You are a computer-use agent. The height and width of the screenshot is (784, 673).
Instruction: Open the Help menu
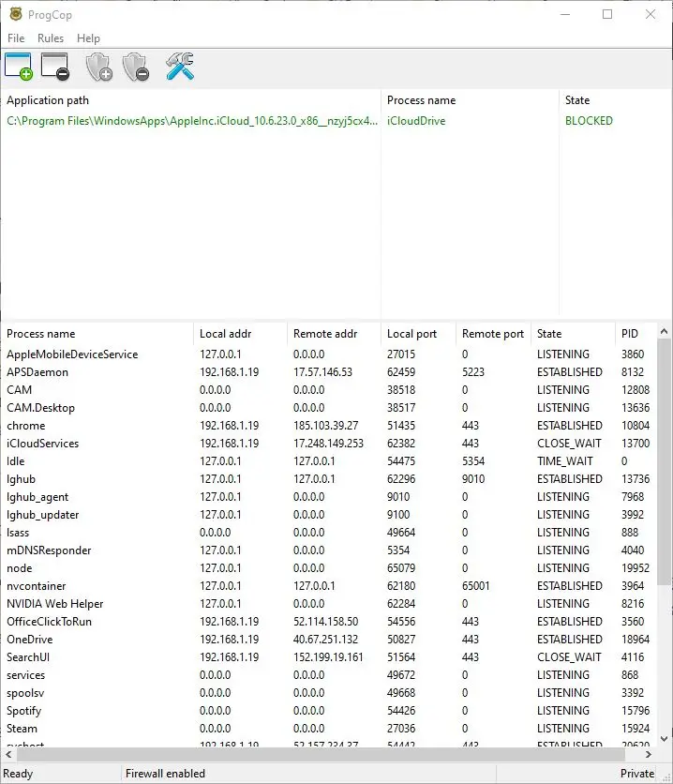(88, 38)
